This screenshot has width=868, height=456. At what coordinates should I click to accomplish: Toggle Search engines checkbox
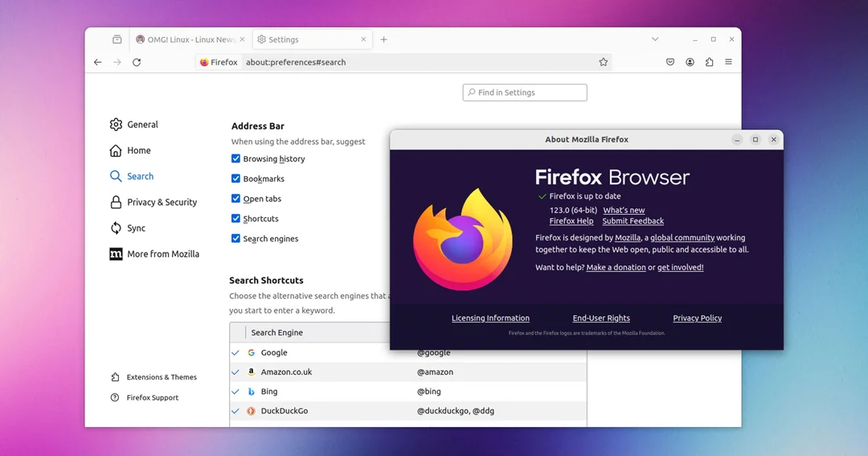click(235, 238)
